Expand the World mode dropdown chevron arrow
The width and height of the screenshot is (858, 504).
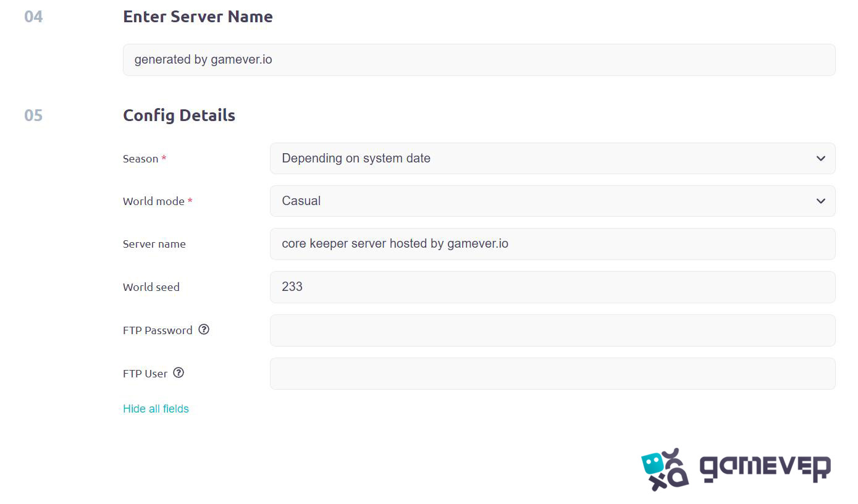(820, 201)
